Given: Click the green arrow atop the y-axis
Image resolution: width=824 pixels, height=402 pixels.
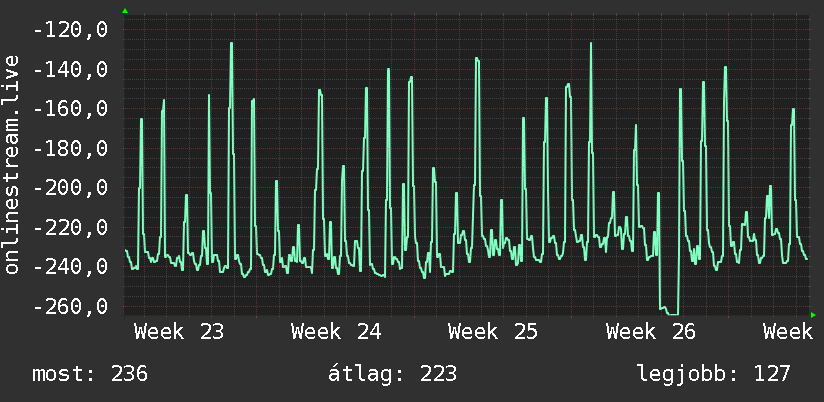Looking at the screenshot, I should point(125,11).
